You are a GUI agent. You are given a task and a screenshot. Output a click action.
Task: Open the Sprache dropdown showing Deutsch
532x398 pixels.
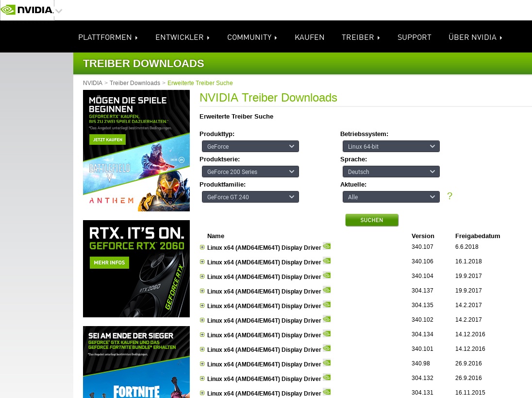[391, 172]
